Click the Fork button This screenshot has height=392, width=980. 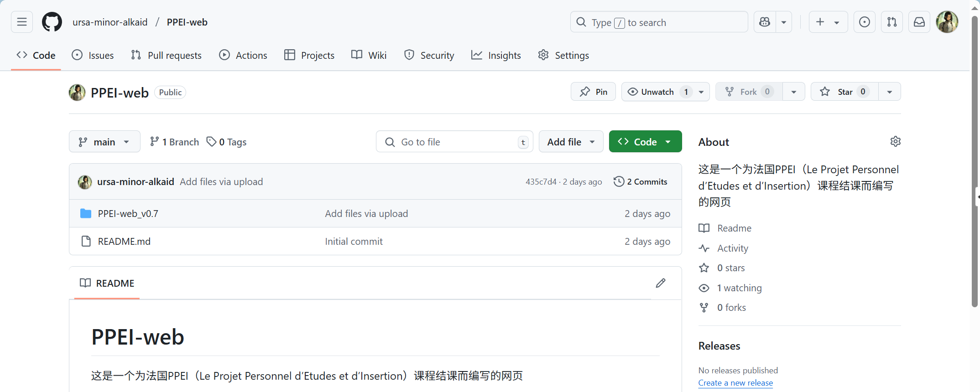(749, 92)
